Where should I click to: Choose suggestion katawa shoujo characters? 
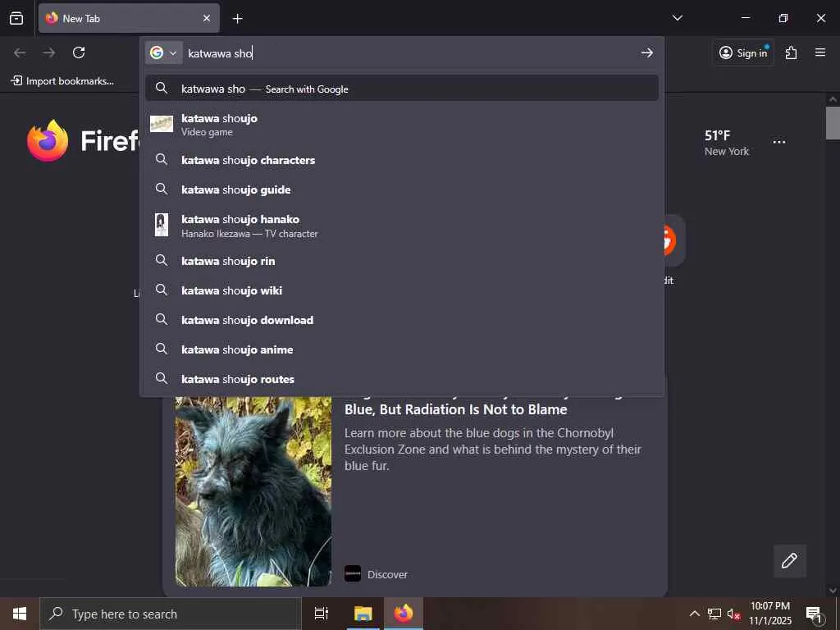click(402, 160)
